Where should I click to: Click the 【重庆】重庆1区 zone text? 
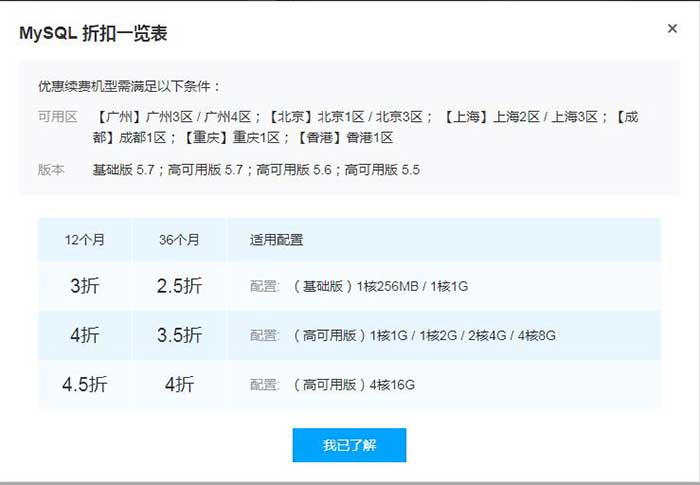pyautogui.click(x=230, y=138)
